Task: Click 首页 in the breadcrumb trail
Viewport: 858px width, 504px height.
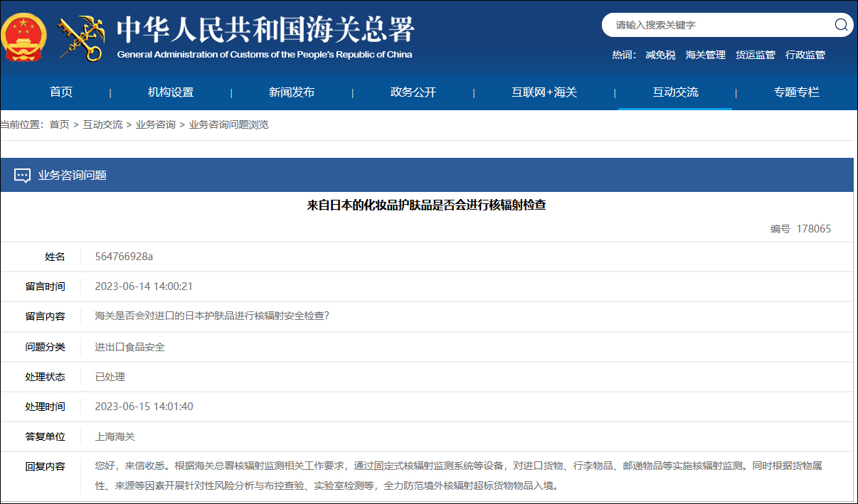Action: (60, 123)
